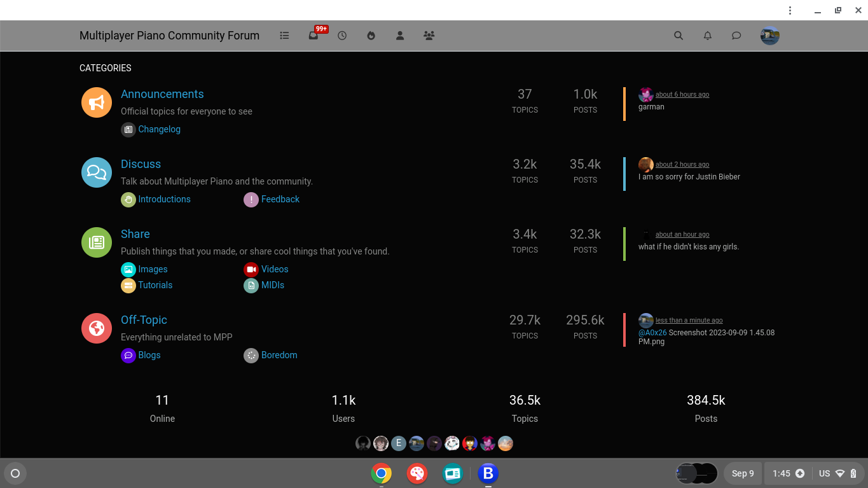Click the Discuss chat bubbles icon
This screenshot has height=488, width=868.
[97, 172]
